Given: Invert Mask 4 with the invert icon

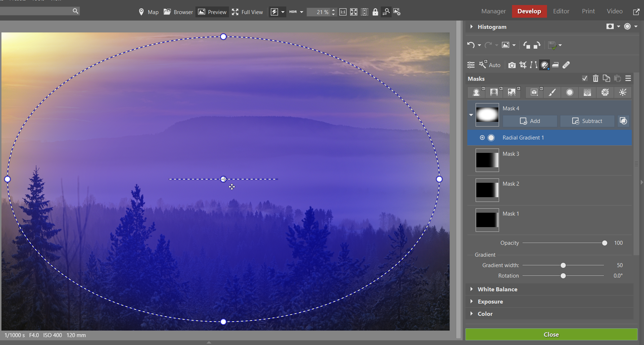Looking at the screenshot, I should click(623, 121).
